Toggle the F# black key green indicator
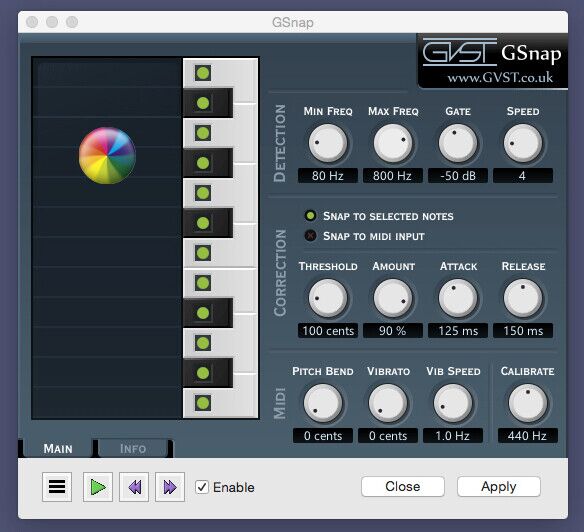Viewport: 584px width, 532px height. click(x=203, y=223)
